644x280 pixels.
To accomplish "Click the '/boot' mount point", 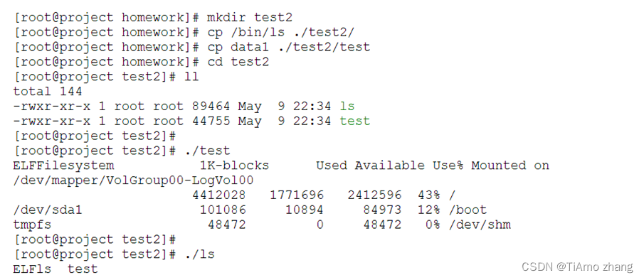I will pos(468,210).
